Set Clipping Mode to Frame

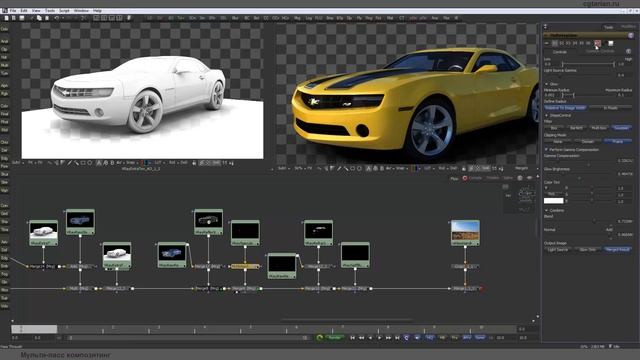[x=618, y=141]
